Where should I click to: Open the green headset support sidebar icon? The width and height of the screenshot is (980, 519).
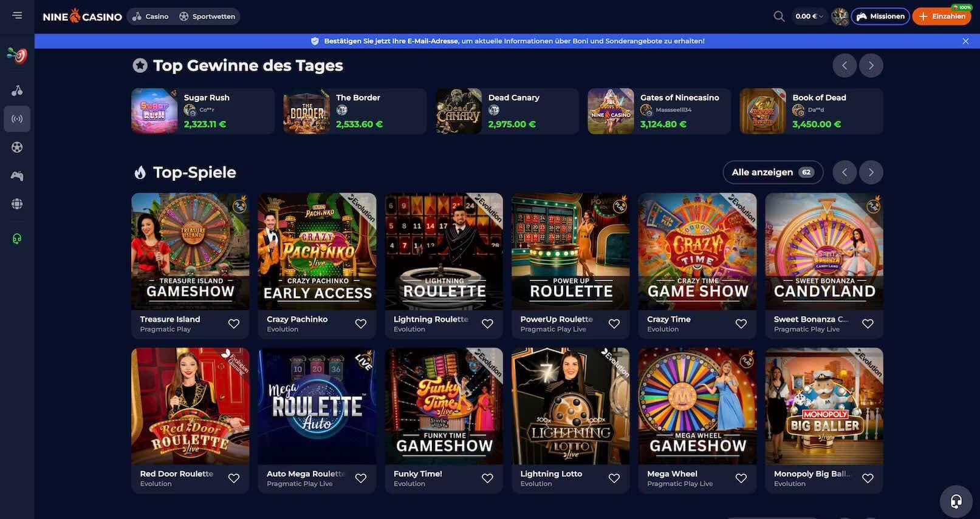click(17, 239)
